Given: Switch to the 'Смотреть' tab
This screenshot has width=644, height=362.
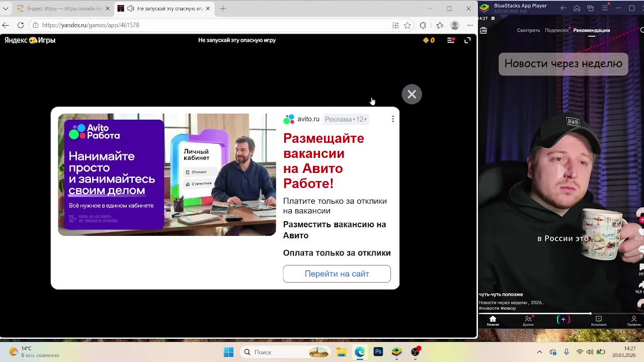Looking at the screenshot, I should [x=528, y=30].
